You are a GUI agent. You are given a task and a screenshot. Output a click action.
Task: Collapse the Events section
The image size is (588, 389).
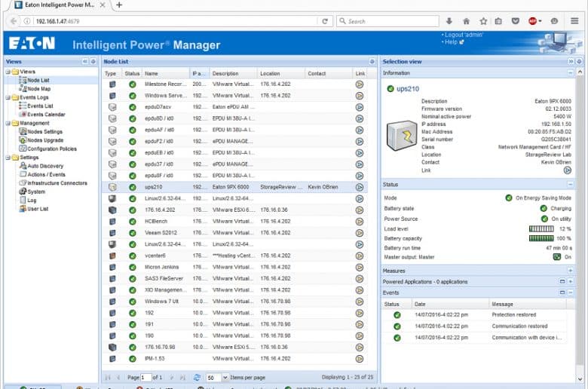[x=571, y=293]
